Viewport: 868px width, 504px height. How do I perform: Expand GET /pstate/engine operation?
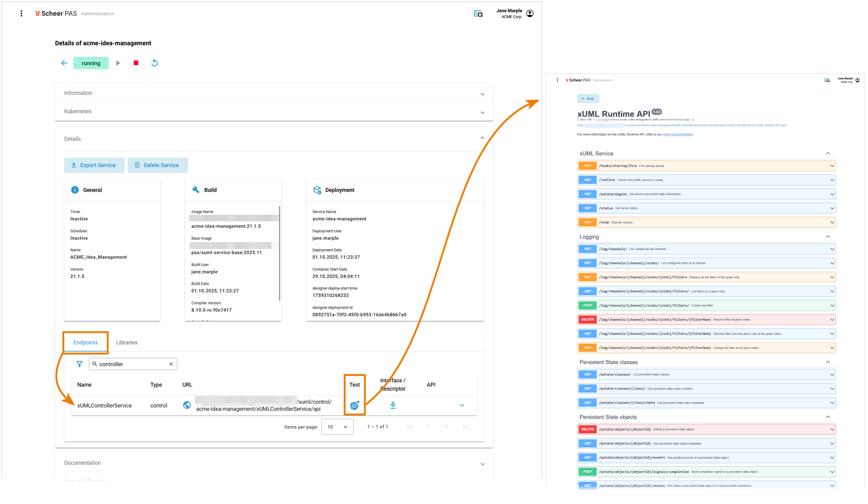click(x=707, y=194)
